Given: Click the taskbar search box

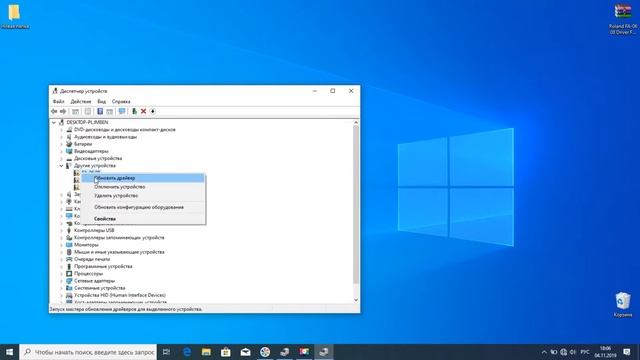Looking at the screenshot, I should (88, 352).
